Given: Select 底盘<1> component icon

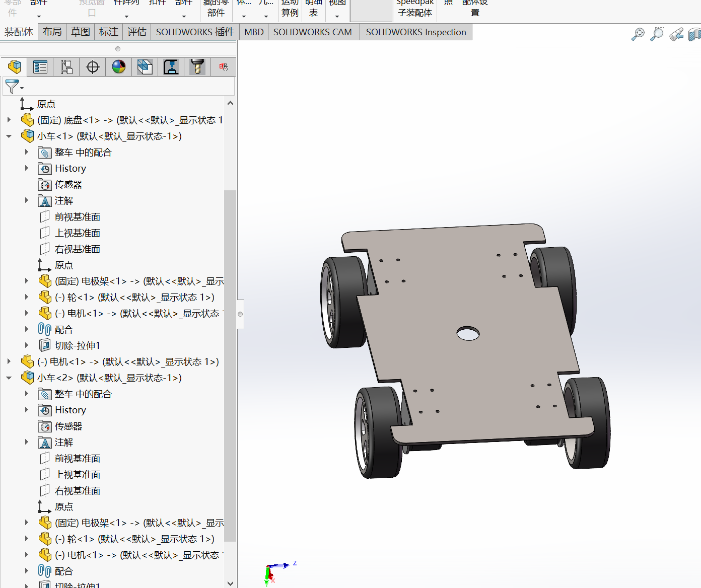Looking at the screenshot, I should click(27, 120).
